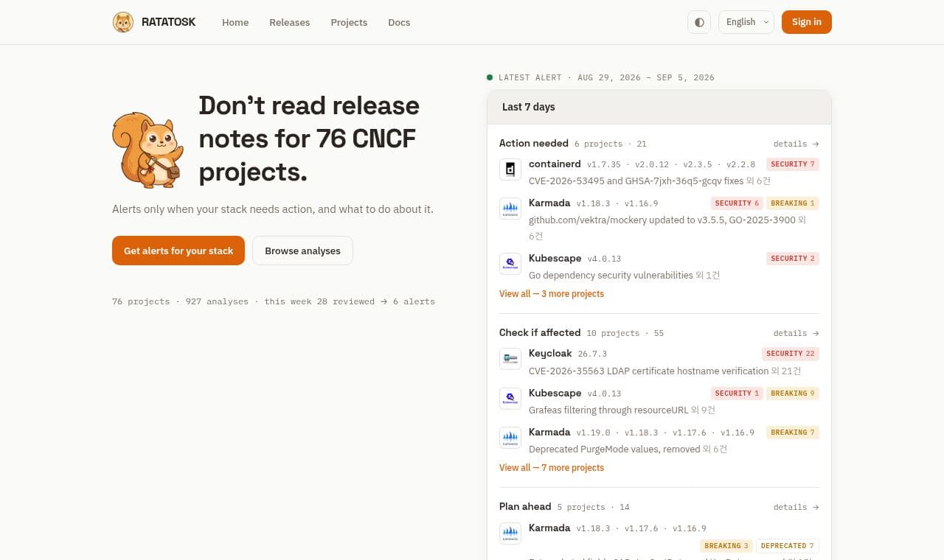Screen dimensions: 944x560
Task: Go to the Docs nav item
Action: [399, 22]
